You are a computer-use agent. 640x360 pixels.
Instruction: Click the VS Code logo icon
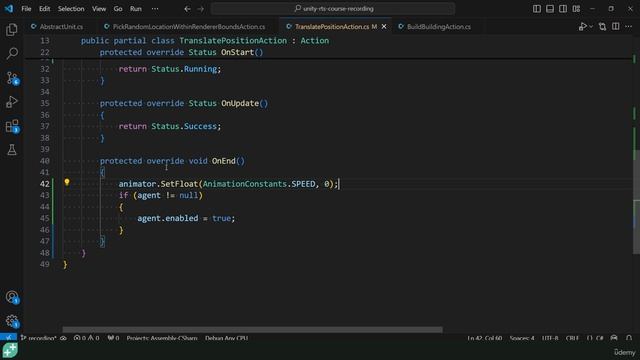tap(9, 9)
